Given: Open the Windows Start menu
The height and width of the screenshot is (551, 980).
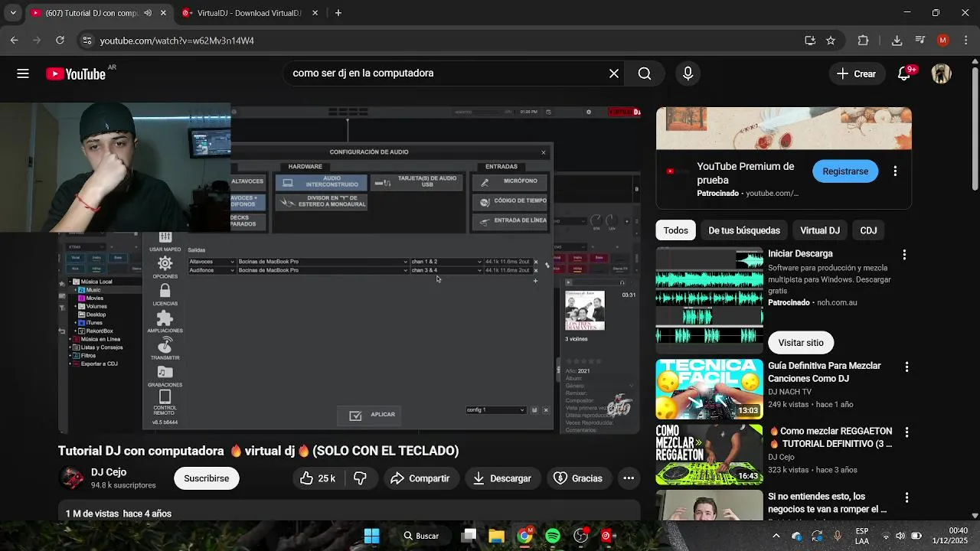Looking at the screenshot, I should point(371,536).
